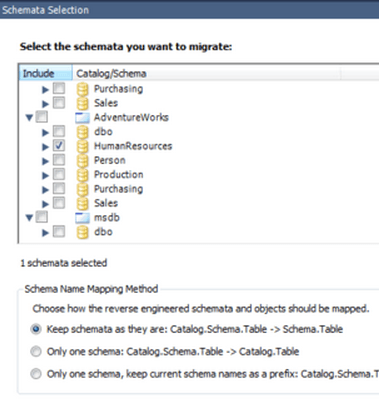Check the Person schema checkbox
The image size is (379, 401).
(59, 160)
